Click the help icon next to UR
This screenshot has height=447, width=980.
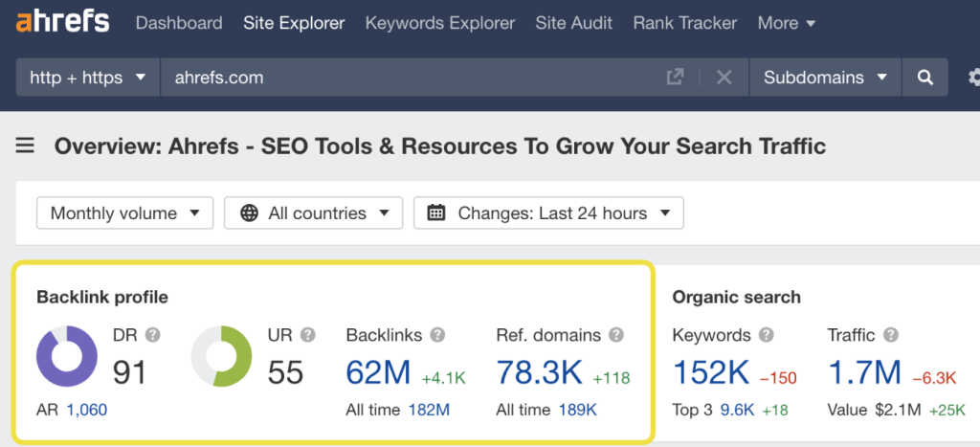[x=307, y=335]
